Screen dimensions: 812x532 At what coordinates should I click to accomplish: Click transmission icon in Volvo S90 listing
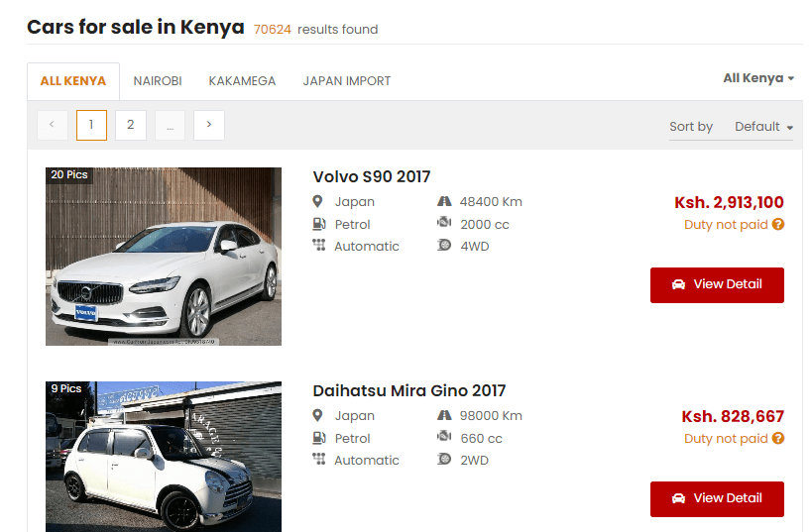(319, 246)
